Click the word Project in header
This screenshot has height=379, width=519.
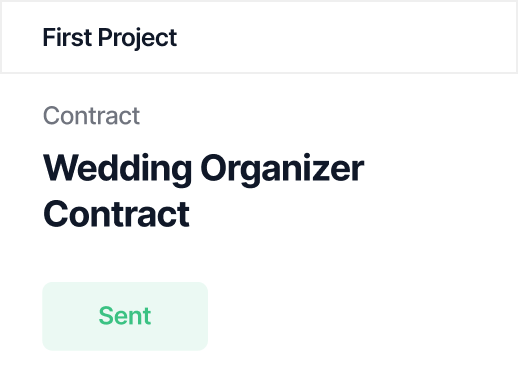point(137,38)
